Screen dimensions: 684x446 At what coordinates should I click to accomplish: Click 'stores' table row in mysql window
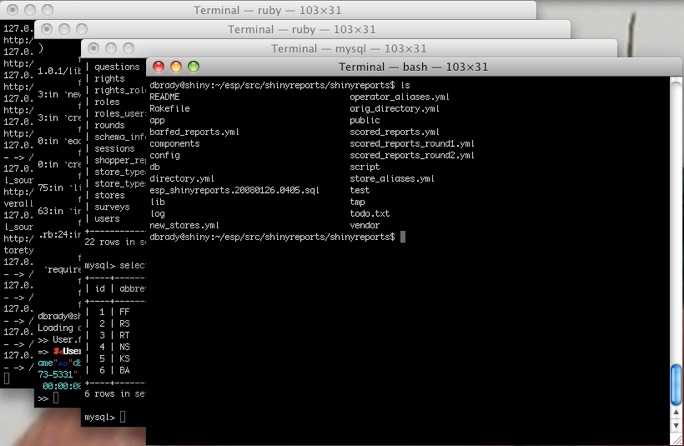point(109,195)
